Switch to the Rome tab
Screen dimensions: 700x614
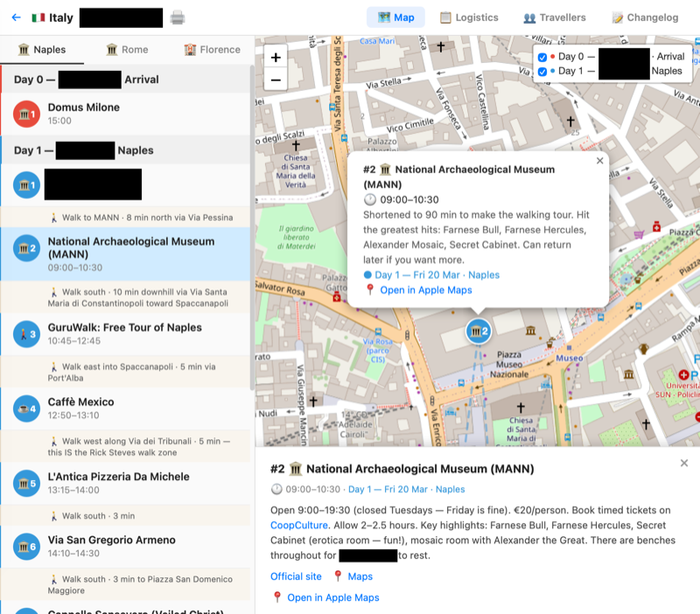coord(127,50)
